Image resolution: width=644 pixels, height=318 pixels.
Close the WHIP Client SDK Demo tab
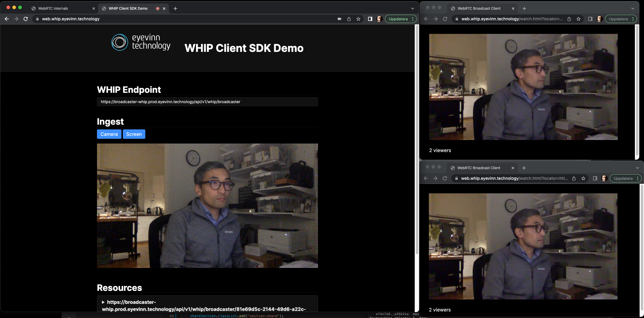coord(164,9)
